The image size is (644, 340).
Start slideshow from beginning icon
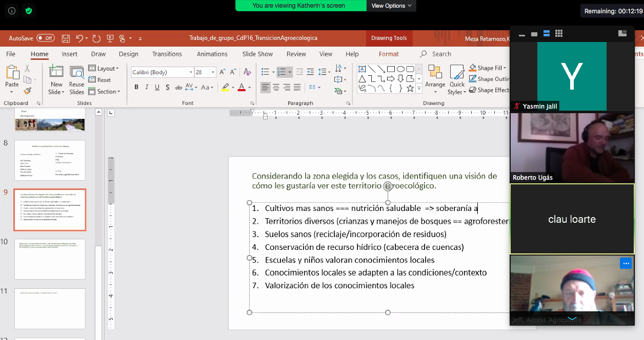(x=110, y=38)
